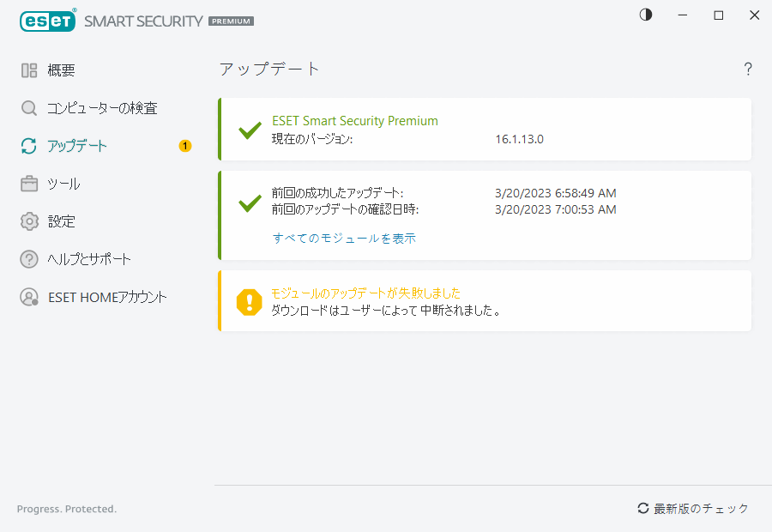This screenshot has height=532, width=772.
Task: Click the green checkmark next to current version
Action: 248,130
